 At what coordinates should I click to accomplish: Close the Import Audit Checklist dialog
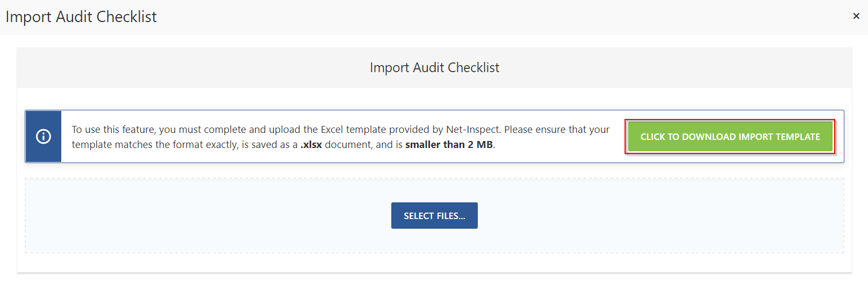[x=856, y=16]
